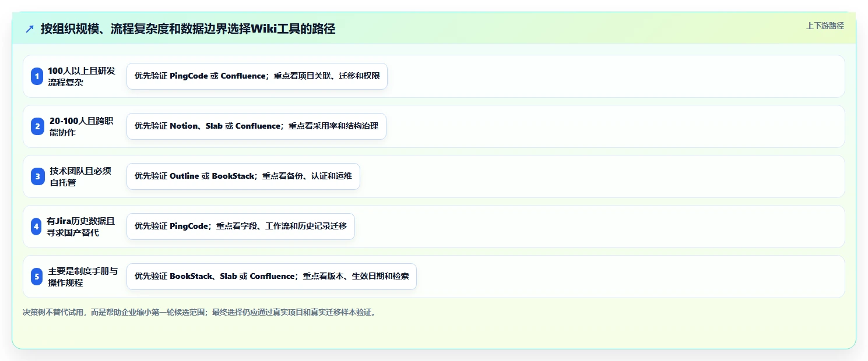This screenshot has width=868, height=361.
Task: Click the step 5 number badge
Action: [37, 277]
